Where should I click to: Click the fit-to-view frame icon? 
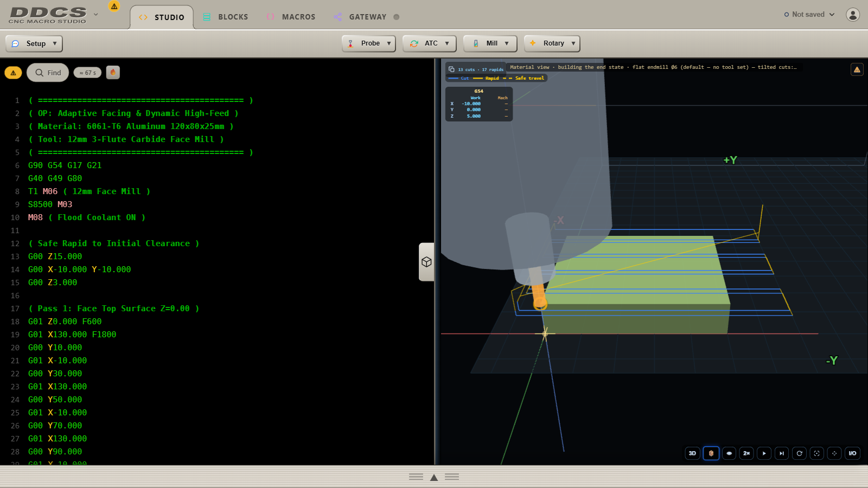pyautogui.click(x=817, y=453)
